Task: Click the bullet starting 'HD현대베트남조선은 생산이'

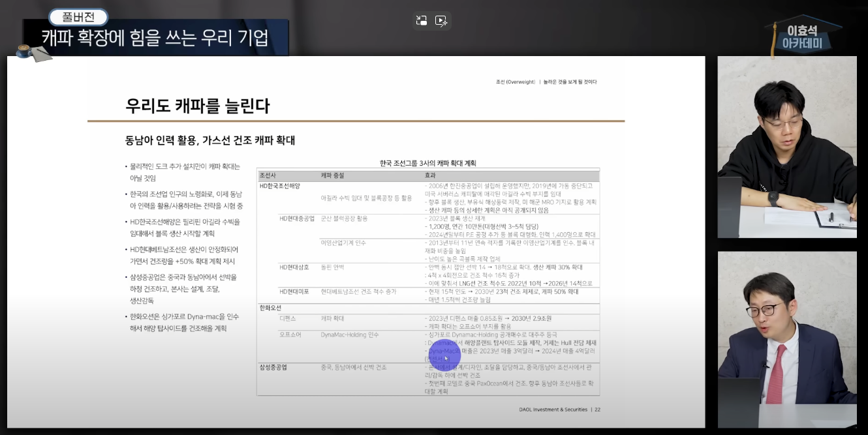Action: pyautogui.click(x=185, y=255)
